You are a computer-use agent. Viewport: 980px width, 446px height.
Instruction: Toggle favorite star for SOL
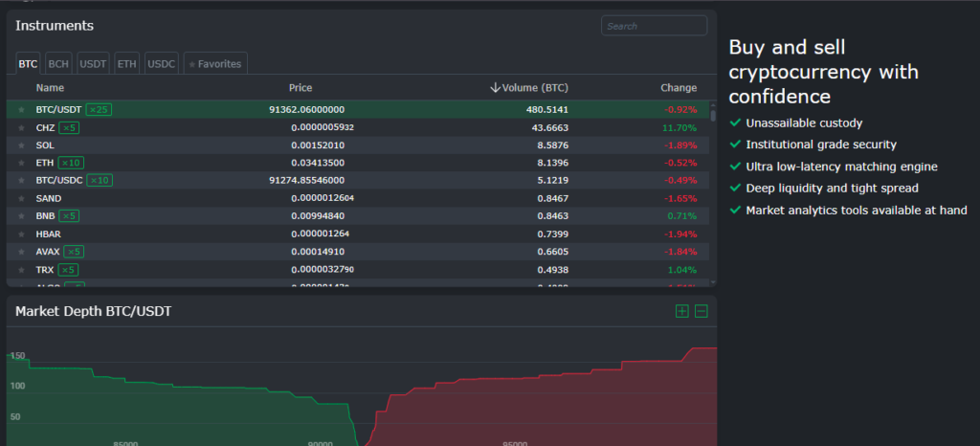click(x=22, y=145)
